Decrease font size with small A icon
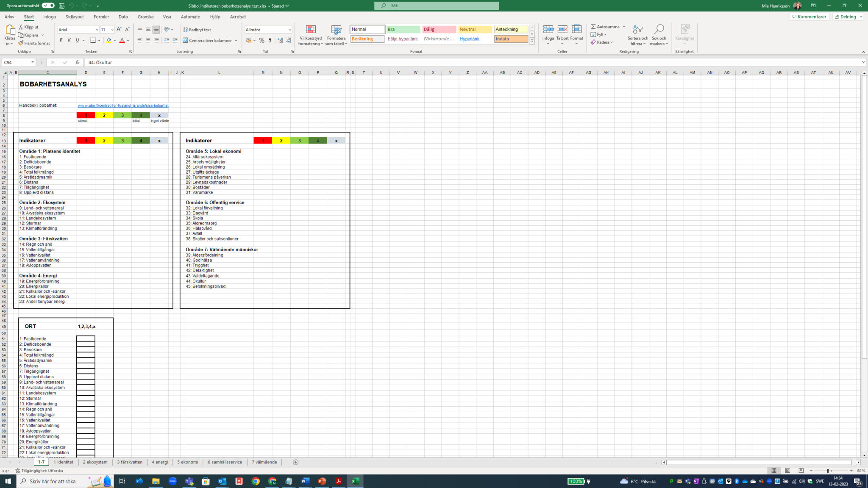Image resolution: width=868 pixels, height=488 pixels. tap(127, 29)
